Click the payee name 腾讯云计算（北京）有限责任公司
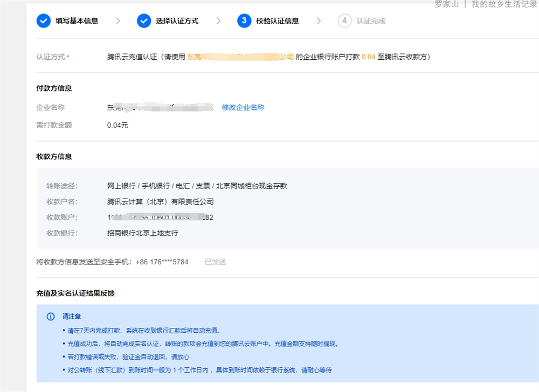Viewport: 539px width, 392px height. (161, 202)
